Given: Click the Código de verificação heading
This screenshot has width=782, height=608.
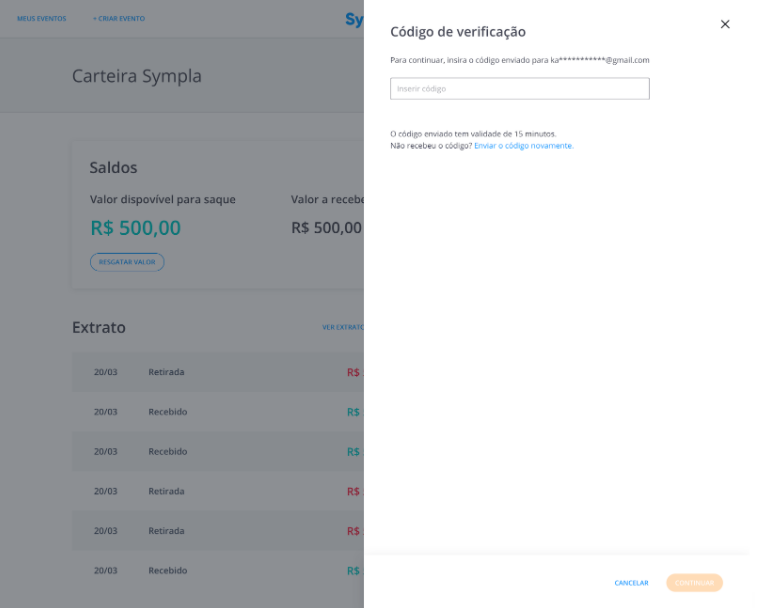Looking at the screenshot, I should [x=458, y=31].
